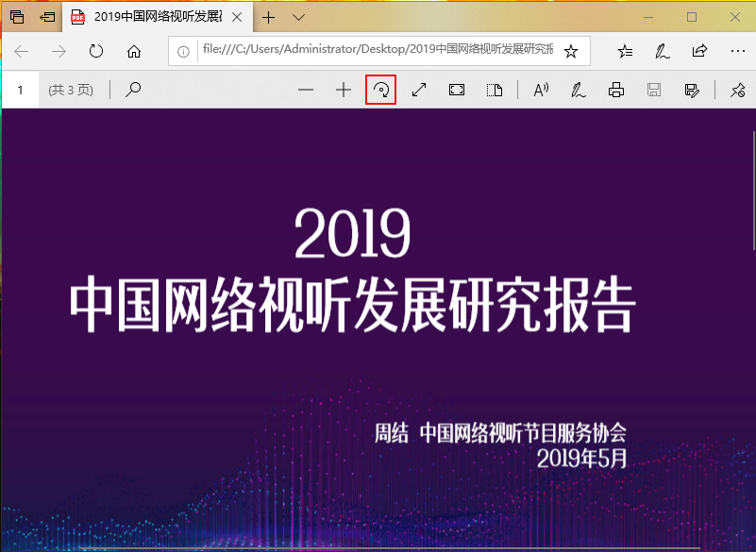Click the date text 2019年5月
The height and width of the screenshot is (552, 756).
click(x=582, y=458)
